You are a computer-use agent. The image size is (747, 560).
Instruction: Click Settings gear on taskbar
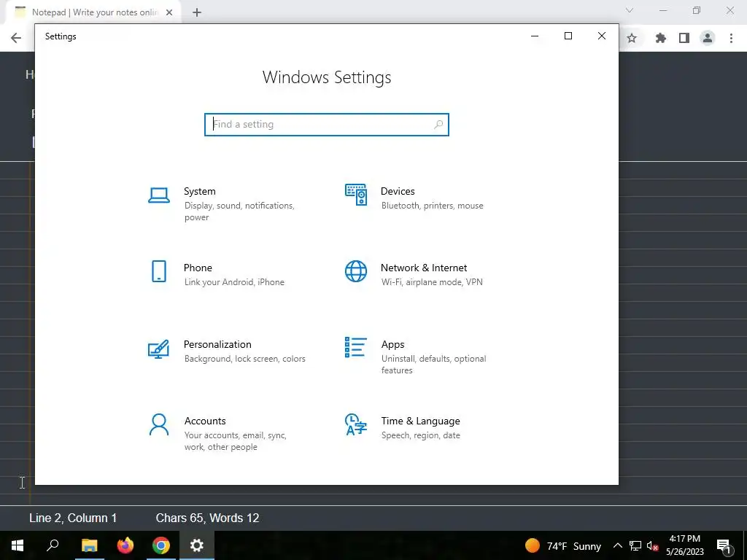click(197, 545)
